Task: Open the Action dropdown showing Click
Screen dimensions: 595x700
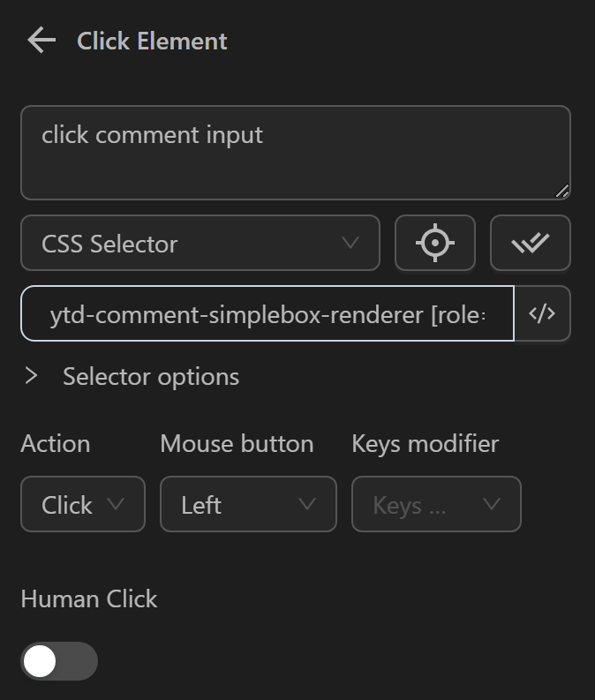Action: pos(82,504)
